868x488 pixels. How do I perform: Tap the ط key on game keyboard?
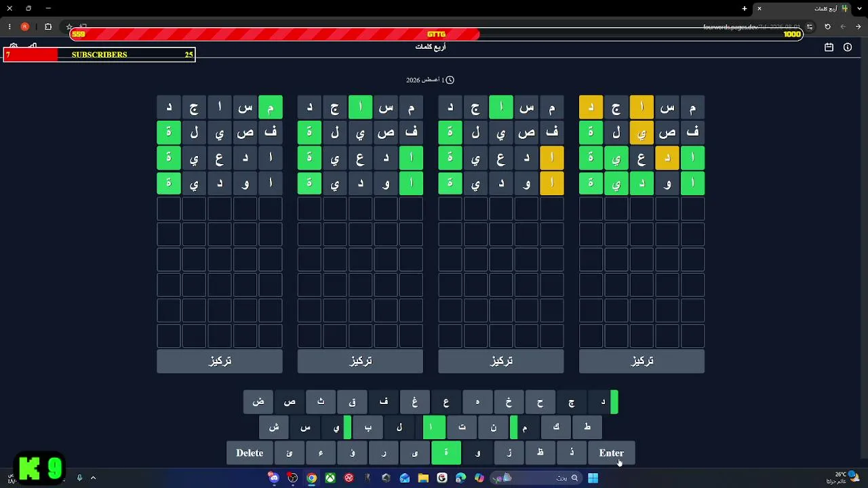pos(587,428)
